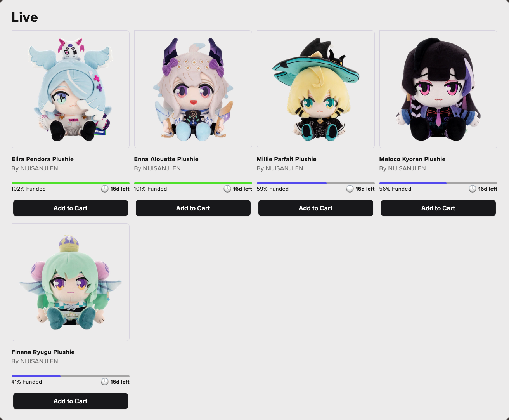Viewport: 509px width, 420px height.
Task: Open the Millie Parfait plushie image
Action: (x=316, y=89)
